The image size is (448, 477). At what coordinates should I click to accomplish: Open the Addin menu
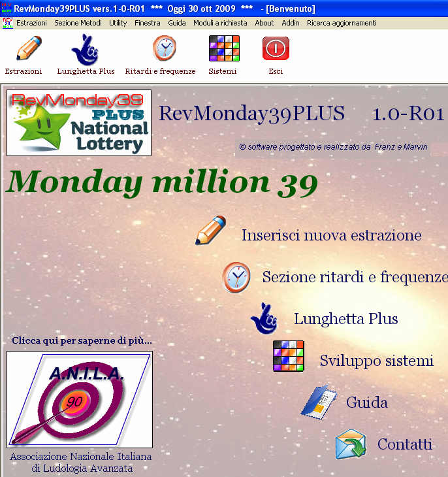tap(291, 23)
